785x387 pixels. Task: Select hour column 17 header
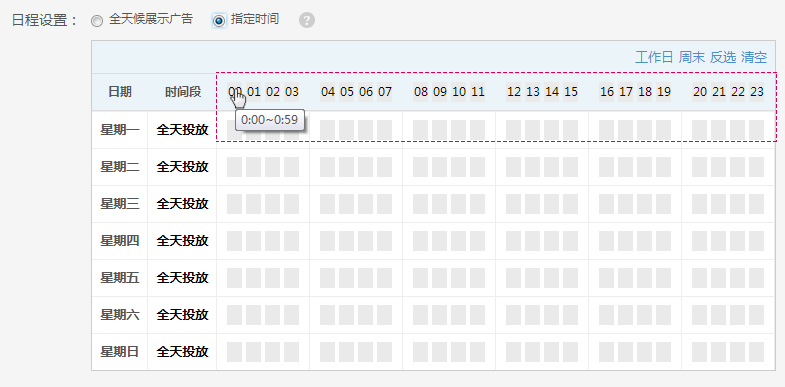pyautogui.click(x=626, y=92)
